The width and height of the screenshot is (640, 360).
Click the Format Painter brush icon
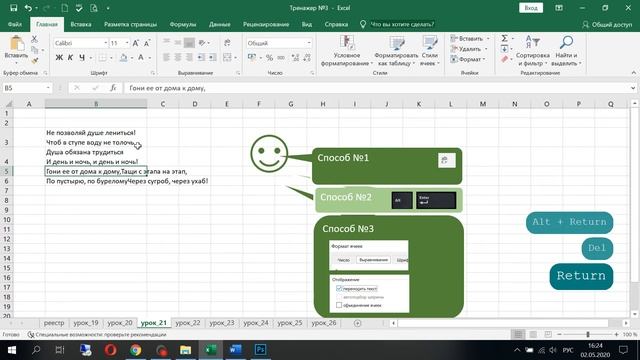pyautogui.click(x=34, y=60)
